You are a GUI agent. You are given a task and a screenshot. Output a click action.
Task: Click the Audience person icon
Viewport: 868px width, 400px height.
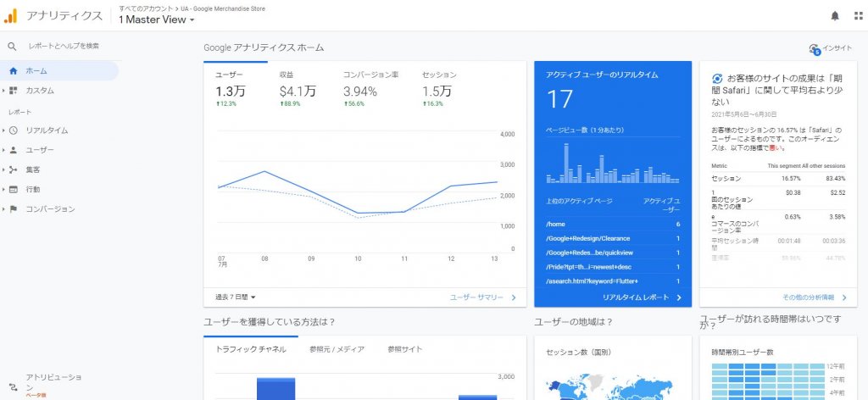click(14, 150)
